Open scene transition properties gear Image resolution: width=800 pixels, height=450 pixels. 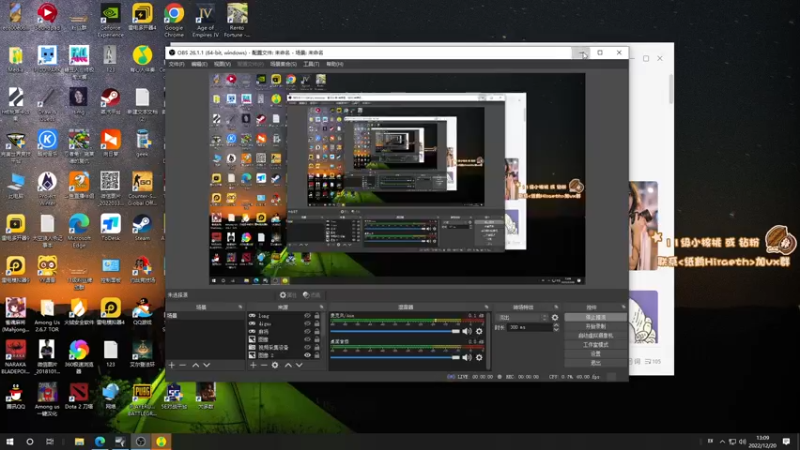pos(555,317)
